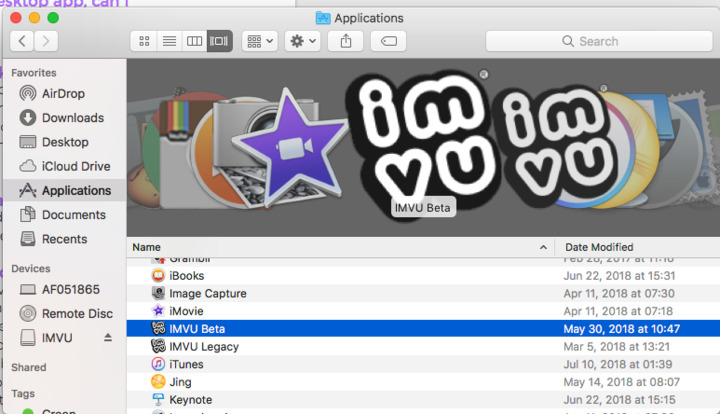Click the Downloads arrow icon
The height and width of the screenshot is (414, 720).
28,118
